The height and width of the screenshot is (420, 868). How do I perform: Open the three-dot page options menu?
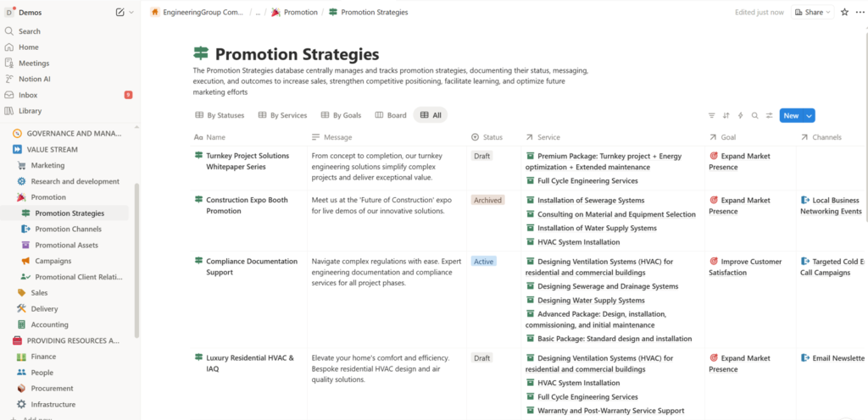(858, 13)
